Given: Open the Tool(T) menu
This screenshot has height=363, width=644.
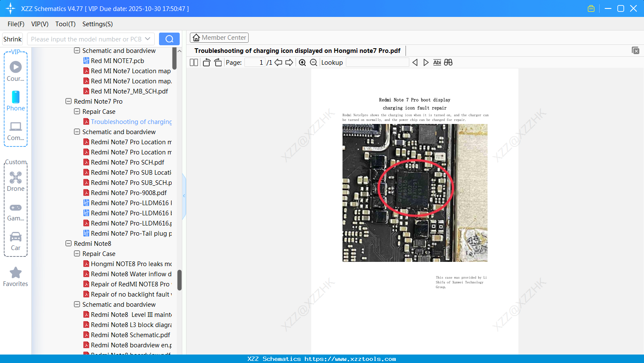Looking at the screenshot, I should click(x=65, y=24).
